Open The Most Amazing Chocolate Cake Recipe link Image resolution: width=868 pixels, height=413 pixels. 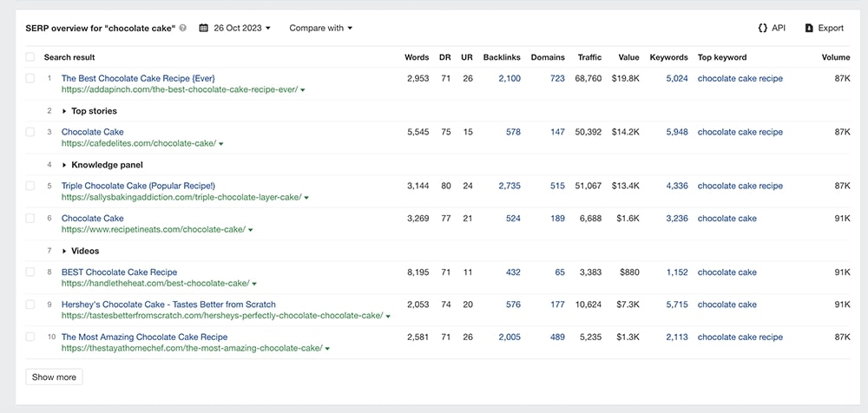(x=144, y=337)
